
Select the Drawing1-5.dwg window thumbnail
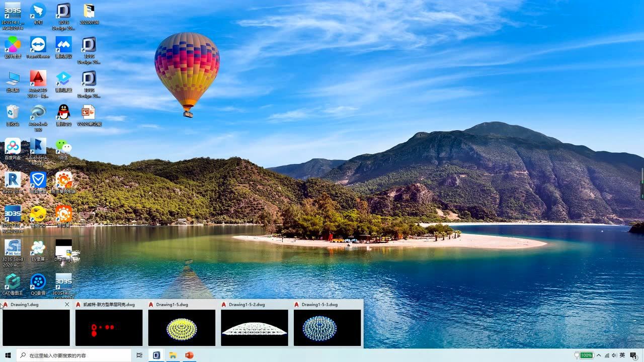pyautogui.click(x=182, y=327)
